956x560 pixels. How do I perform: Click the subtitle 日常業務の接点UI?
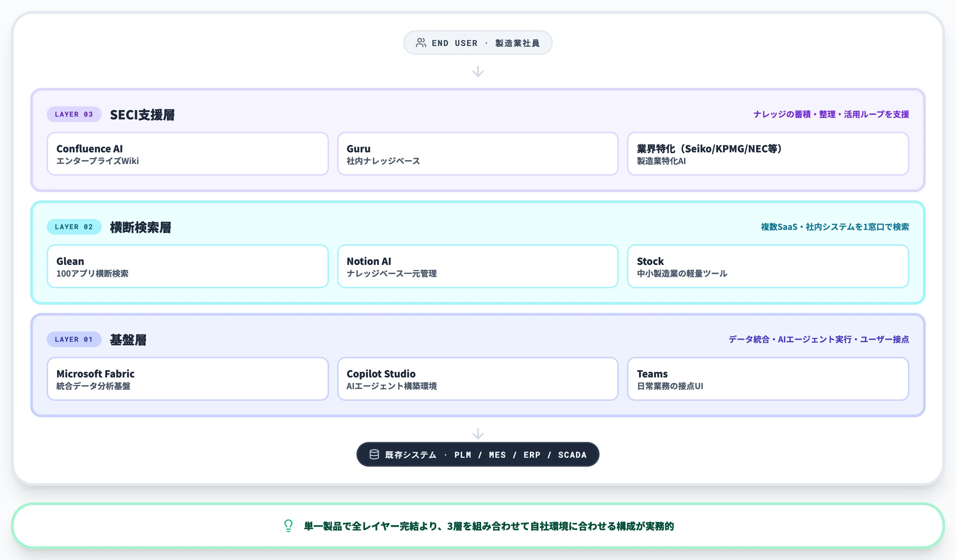670,386
